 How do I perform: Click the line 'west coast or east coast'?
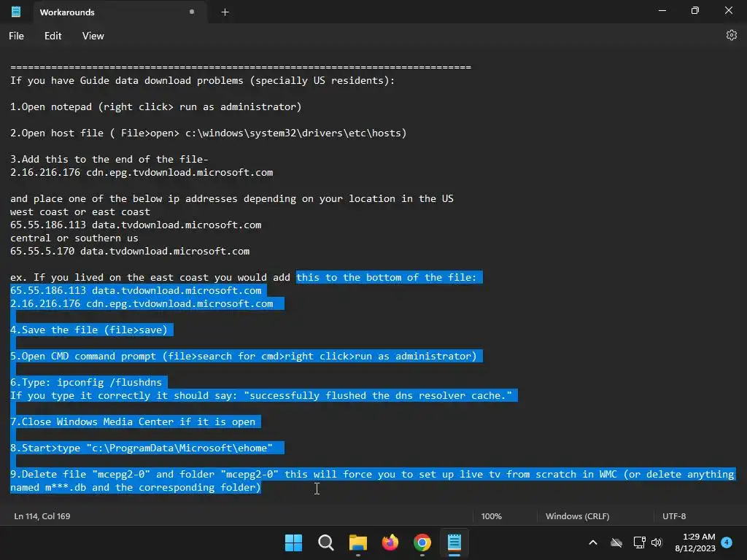[80, 211]
